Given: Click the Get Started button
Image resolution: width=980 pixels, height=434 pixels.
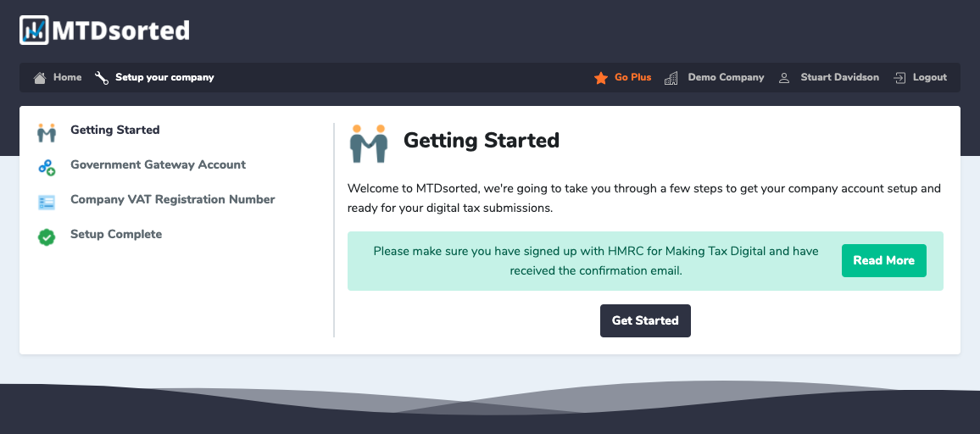Looking at the screenshot, I should [645, 320].
